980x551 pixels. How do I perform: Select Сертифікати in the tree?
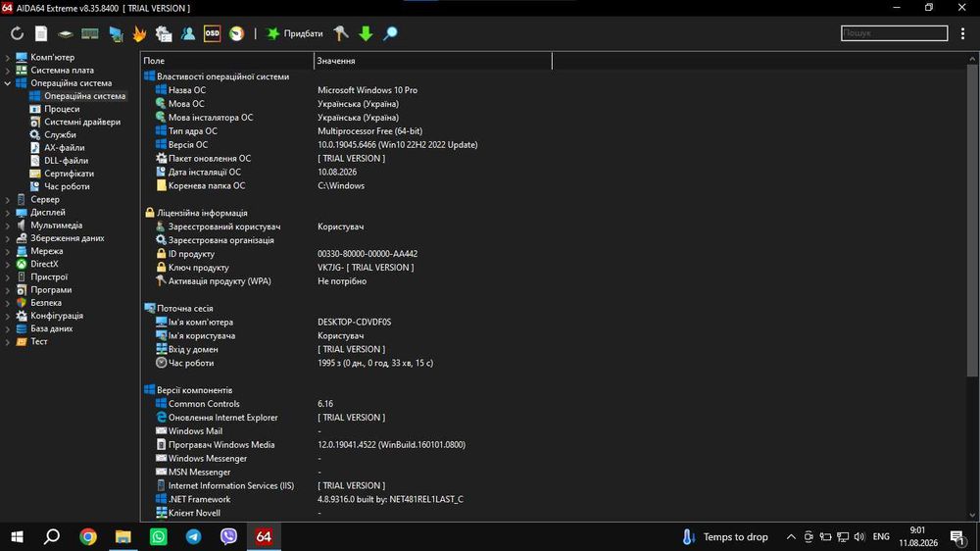click(69, 174)
